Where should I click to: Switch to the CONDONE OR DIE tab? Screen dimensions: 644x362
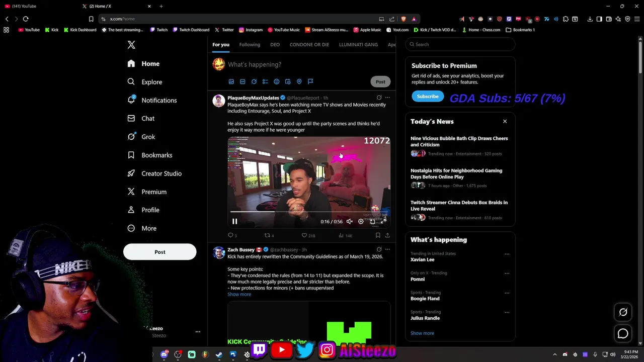(309, 44)
